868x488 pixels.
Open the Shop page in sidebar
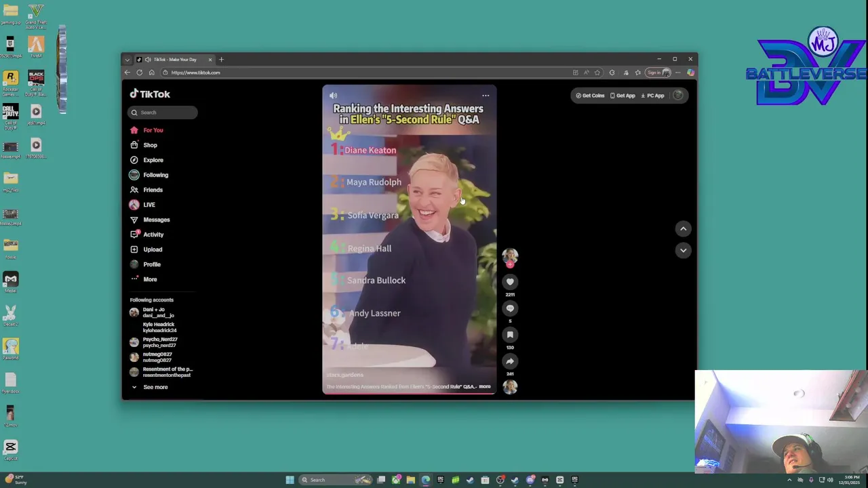[144, 145]
